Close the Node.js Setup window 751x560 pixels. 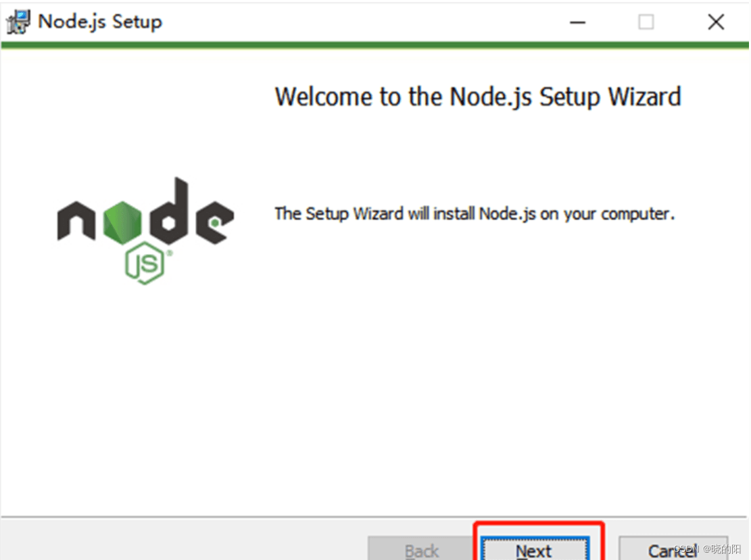click(716, 22)
